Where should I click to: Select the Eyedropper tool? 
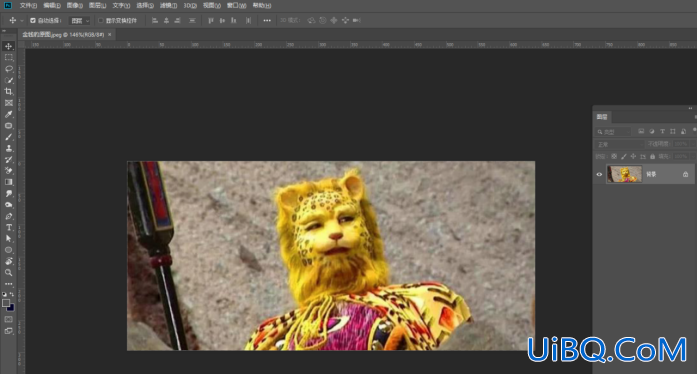tap(8, 114)
